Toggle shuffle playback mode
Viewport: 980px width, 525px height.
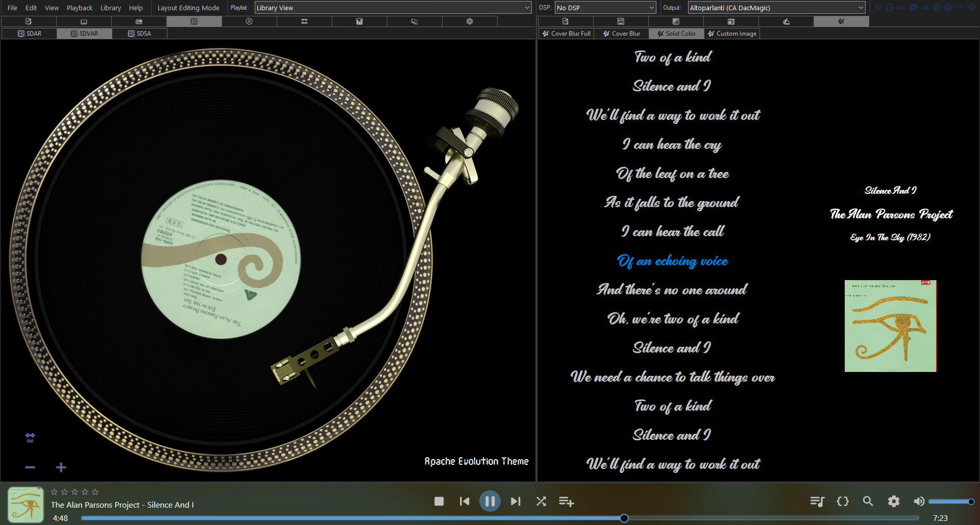pos(541,502)
